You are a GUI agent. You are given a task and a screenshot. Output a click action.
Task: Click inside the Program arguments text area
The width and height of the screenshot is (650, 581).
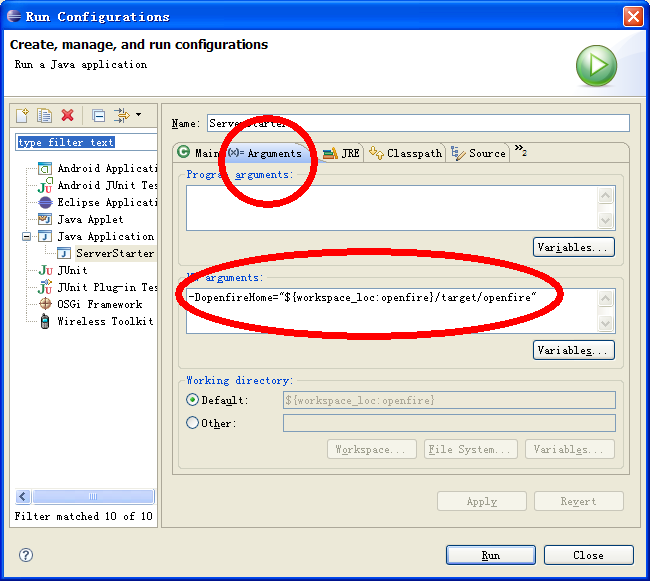(x=391, y=208)
